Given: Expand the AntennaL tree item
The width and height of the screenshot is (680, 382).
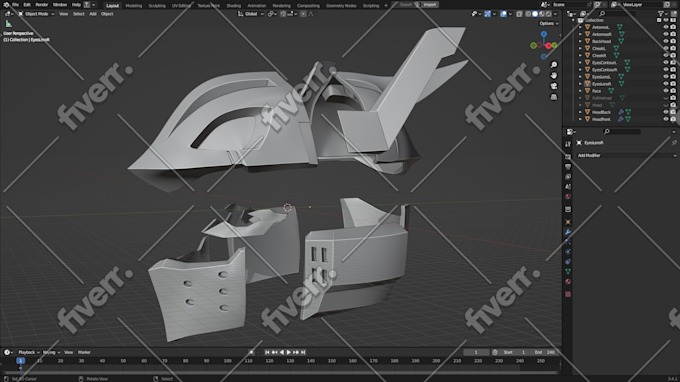Looking at the screenshot, I should pyautogui.click(x=580, y=27).
